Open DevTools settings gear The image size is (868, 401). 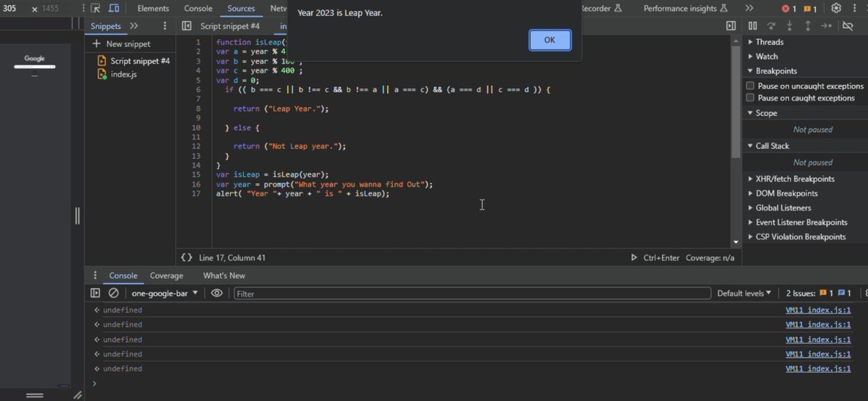(x=836, y=9)
